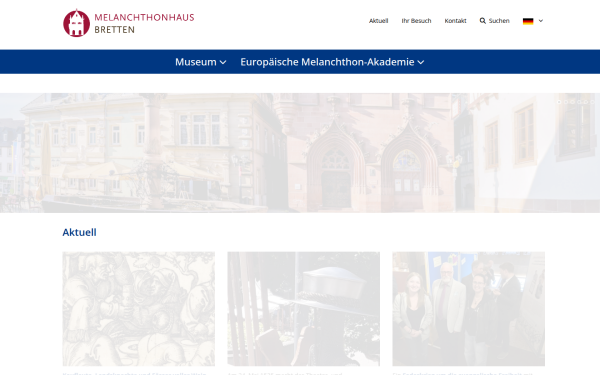Image resolution: width=600 pixels, height=375 pixels.
Task: Select the fifth slideshow dot indicator
Action: (586, 102)
